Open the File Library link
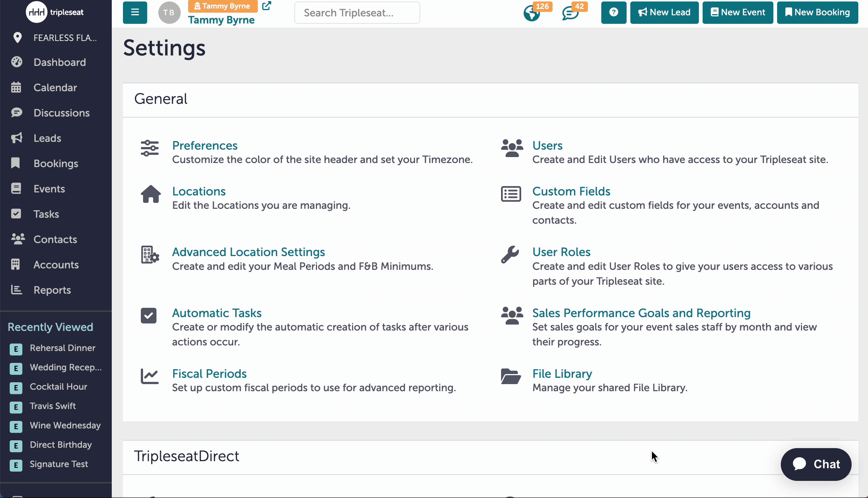 pos(562,374)
